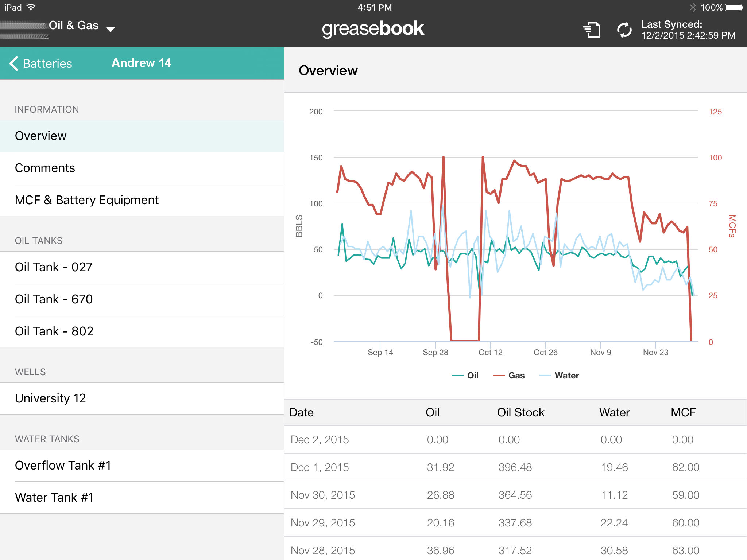Expand the Oil & Gas company dropdown arrow

pos(110,29)
